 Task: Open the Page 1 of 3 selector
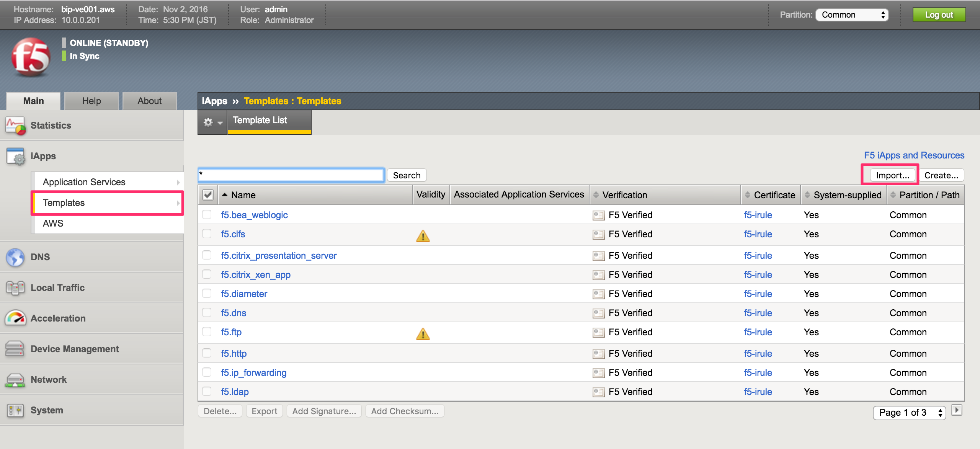coord(910,413)
